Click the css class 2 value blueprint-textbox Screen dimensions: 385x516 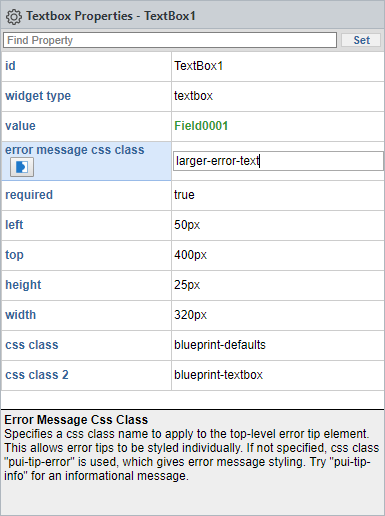[x=218, y=375]
